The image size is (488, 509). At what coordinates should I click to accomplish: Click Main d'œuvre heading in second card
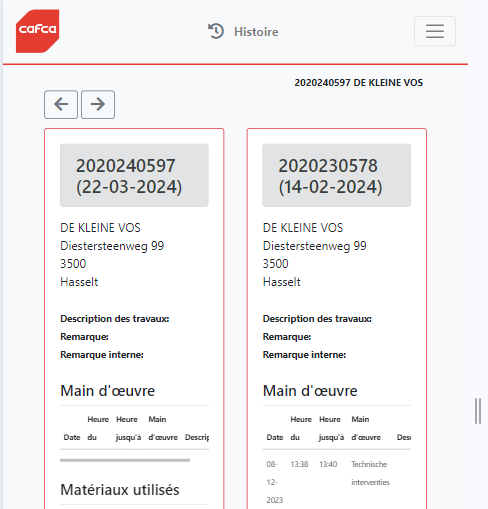click(x=310, y=391)
